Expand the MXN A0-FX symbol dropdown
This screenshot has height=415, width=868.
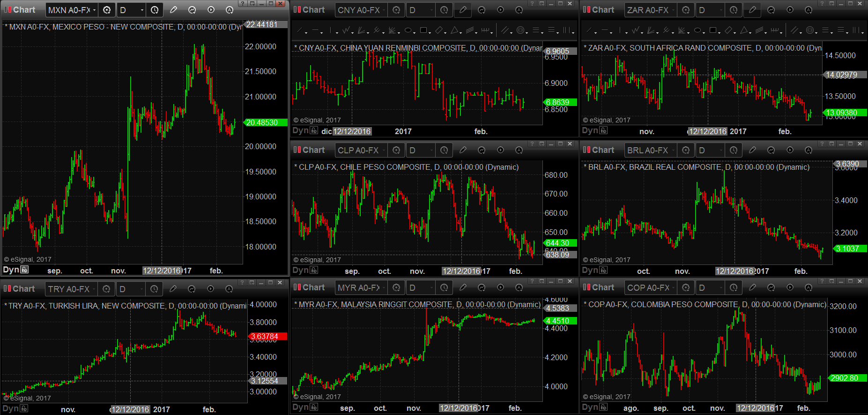(95, 10)
